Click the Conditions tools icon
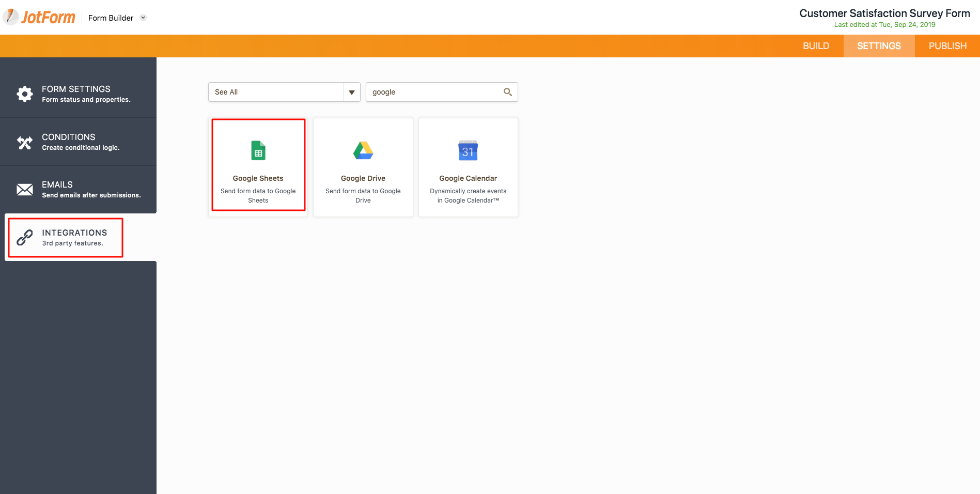The image size is (980, 494). 25,142
